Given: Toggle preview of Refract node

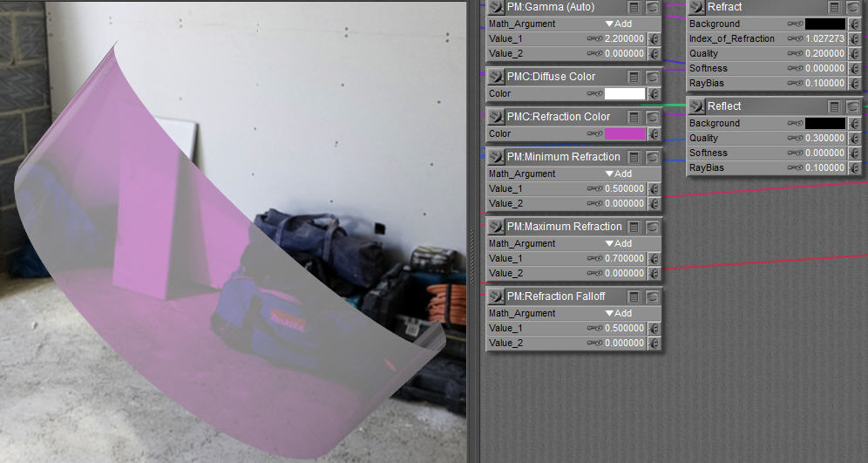Looking at the screenshot, I should [853, 7].
